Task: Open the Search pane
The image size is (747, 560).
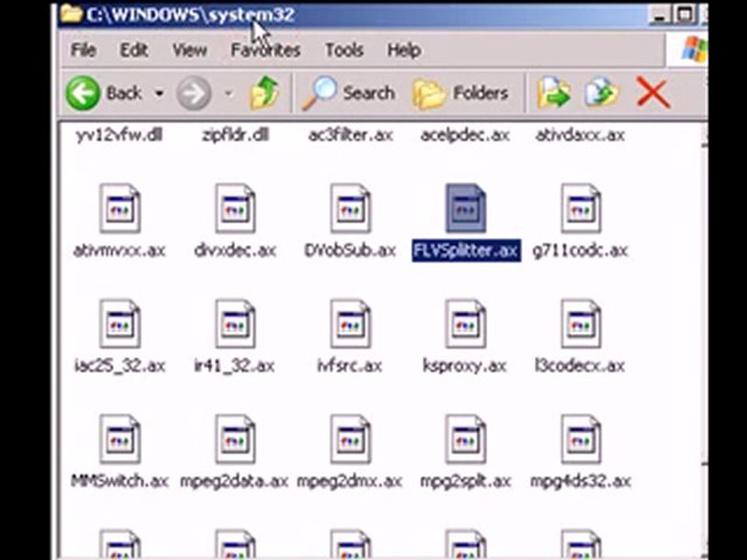Action: pyautogui.click(x=349, y=93)
